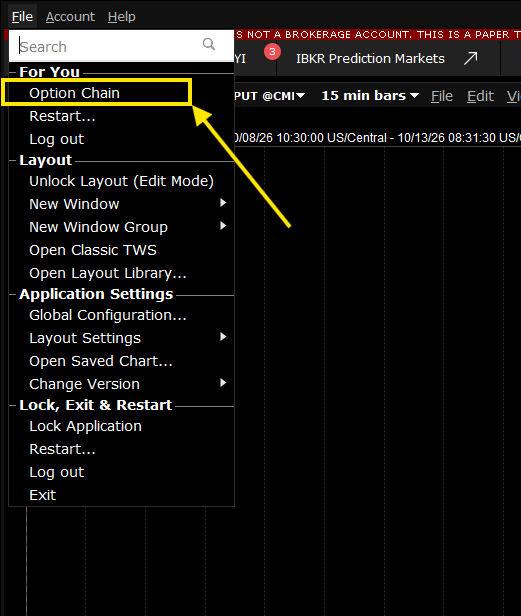Choose Restart... under Lock, Exit & Restart
The height and width of the screenshot is (616, 521).
pos(121,449)
